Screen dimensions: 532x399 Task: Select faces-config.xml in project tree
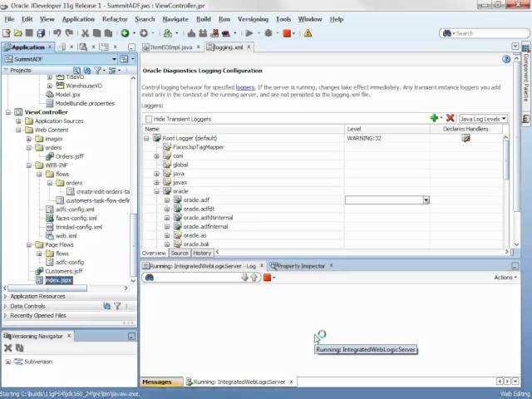tap(76, 218)
